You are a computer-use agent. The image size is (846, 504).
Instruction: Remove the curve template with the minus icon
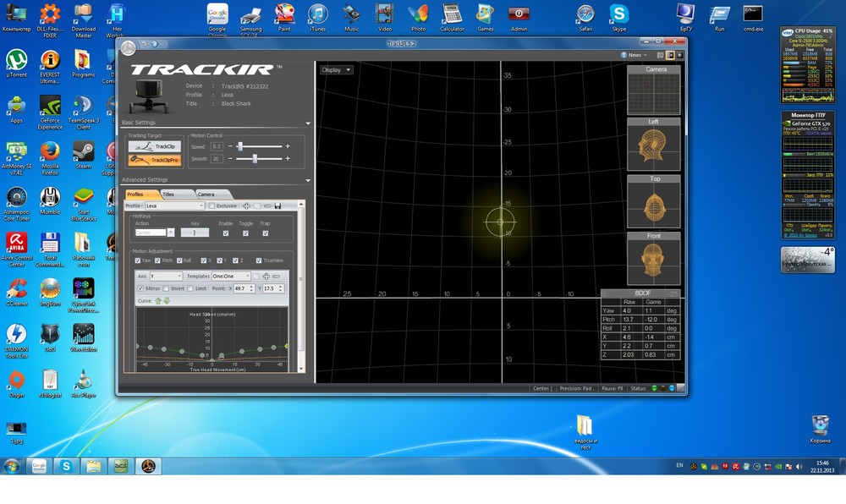277,276
